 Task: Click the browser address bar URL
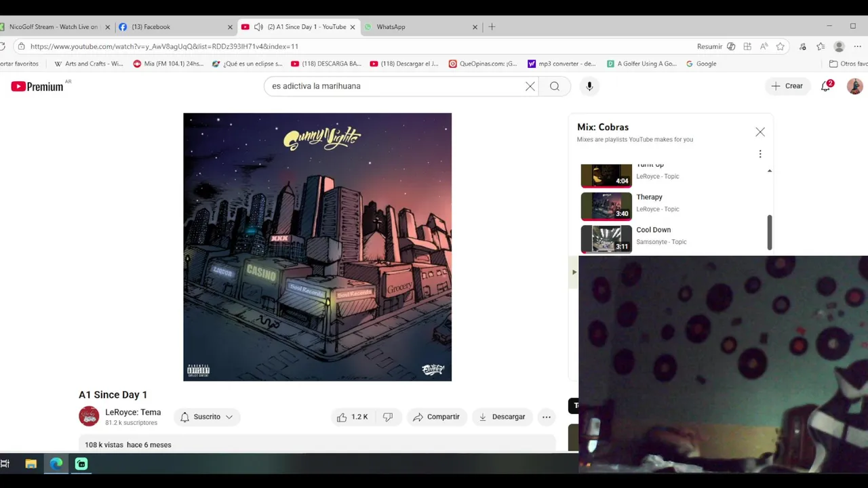(164, 46)
